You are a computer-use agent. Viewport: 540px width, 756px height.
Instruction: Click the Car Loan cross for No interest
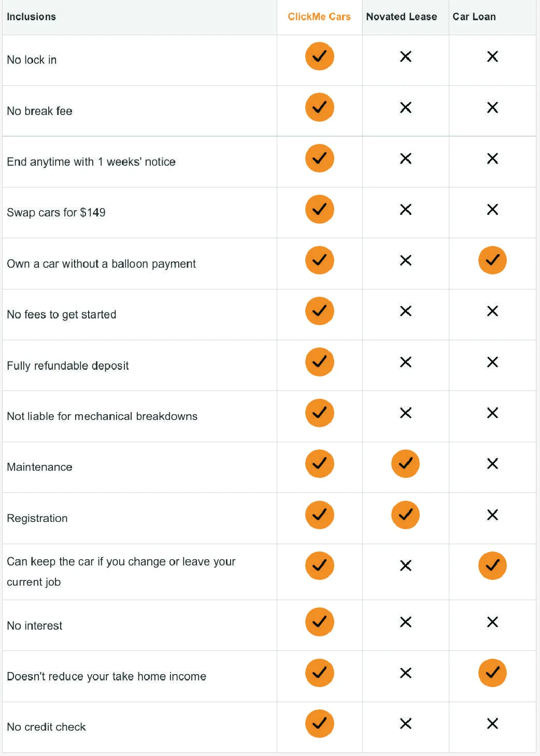click(x=492, y=622)
